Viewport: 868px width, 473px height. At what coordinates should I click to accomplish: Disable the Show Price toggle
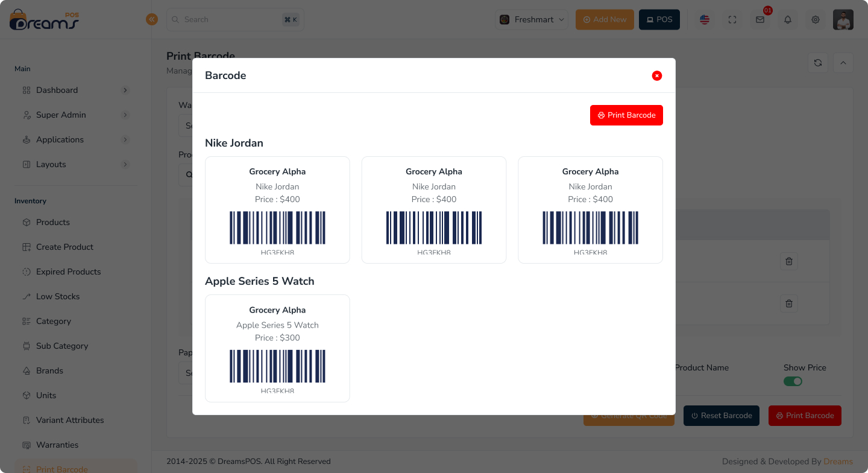pyautogui.click(x=793, y=381)
